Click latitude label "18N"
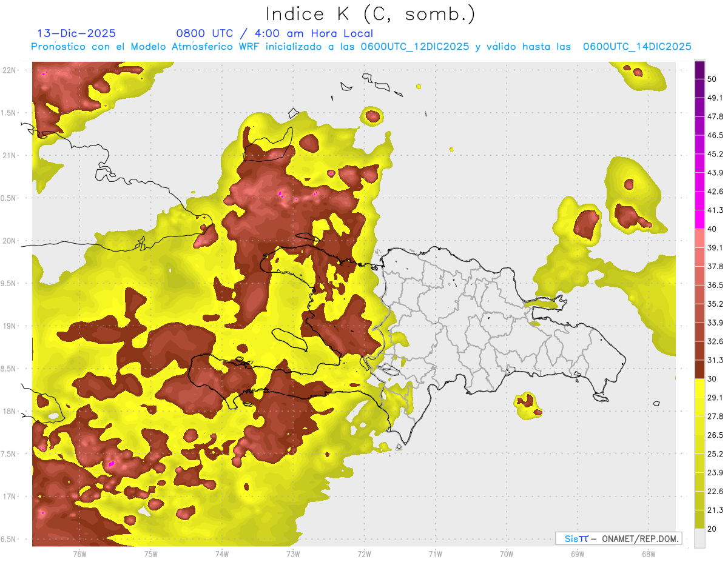Image resolution: width=728 pixels, height=562 pixels. click(x=10, y=412)
